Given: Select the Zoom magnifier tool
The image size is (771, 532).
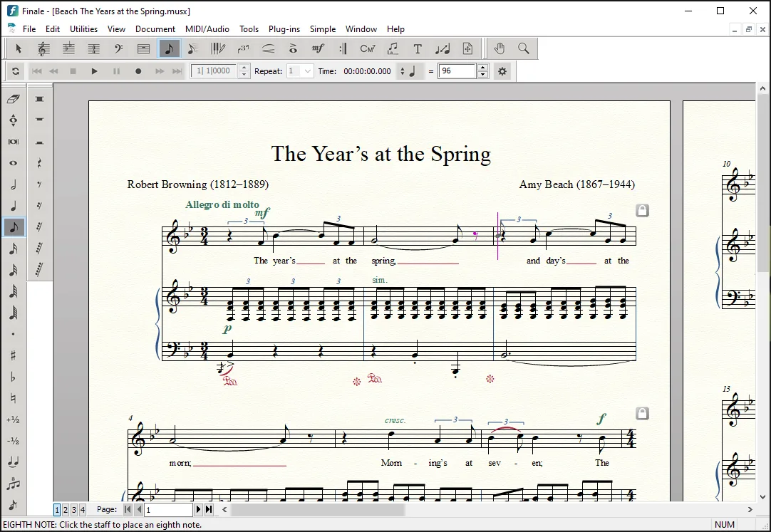Looking at the screenshot, I should [524, 48].
